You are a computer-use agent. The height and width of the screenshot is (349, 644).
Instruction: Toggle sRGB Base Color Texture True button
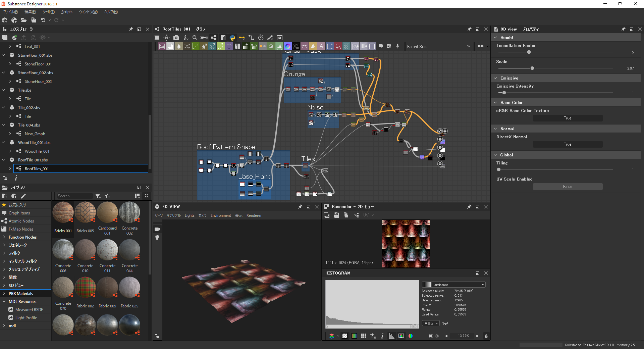(568, 118)
